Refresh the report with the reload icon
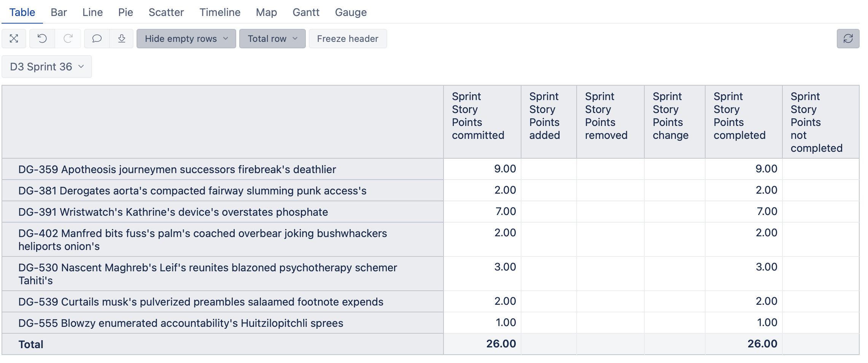This screenshot has height=363, width=868. (x=848, y=38)
